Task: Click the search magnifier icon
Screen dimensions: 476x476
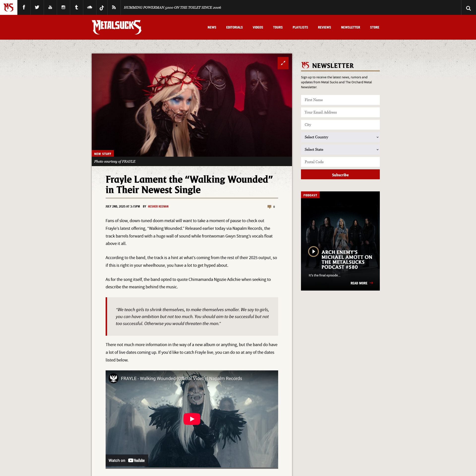Action: tap(468, 8)
